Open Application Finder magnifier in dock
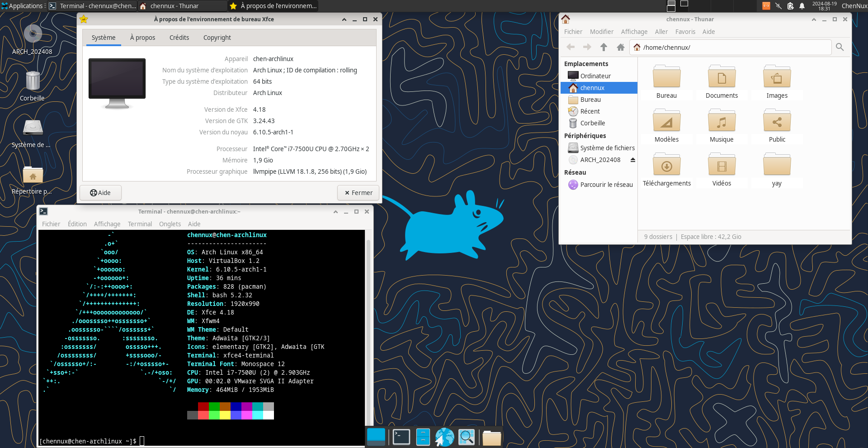The width and height of the screenshot is (868, 448). point(467,437)
